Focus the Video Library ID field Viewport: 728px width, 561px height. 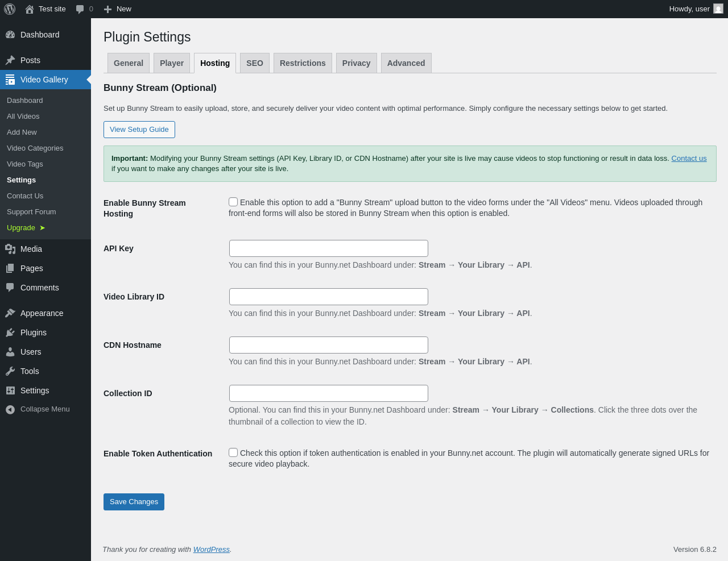click(329, 297)
